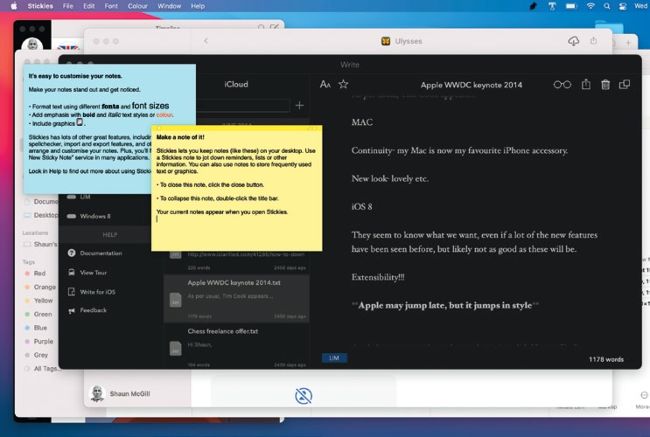Image resolution: width=650 pixels, height=437 pixels.
Task: Click the cloud download icon in Ulysses
Action: click(x=573, y=41)
